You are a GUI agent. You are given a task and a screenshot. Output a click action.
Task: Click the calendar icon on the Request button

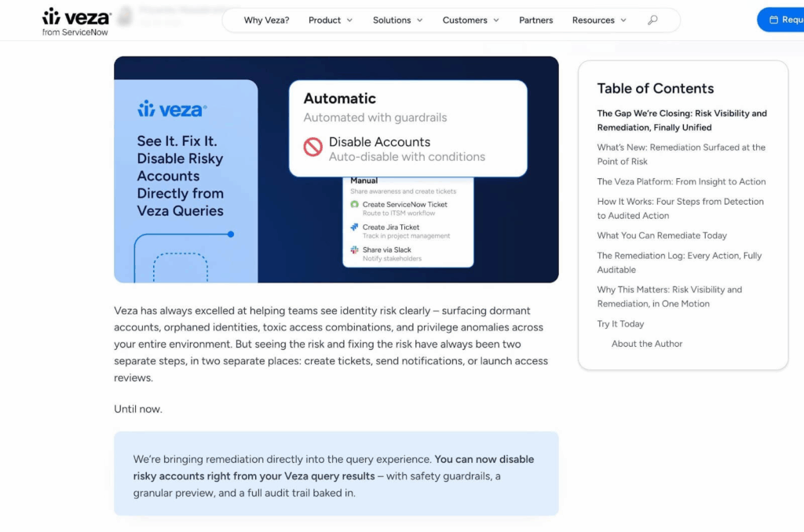click(773, 20)
